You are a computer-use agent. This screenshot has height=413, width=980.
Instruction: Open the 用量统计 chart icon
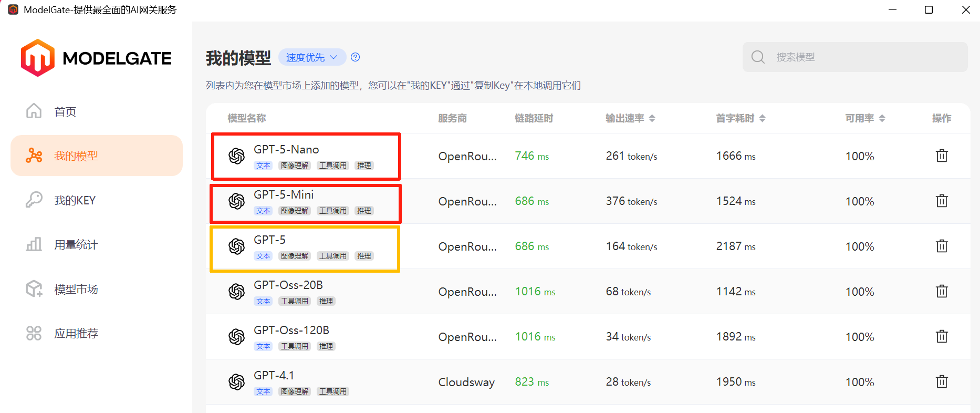tap(34, 244)
